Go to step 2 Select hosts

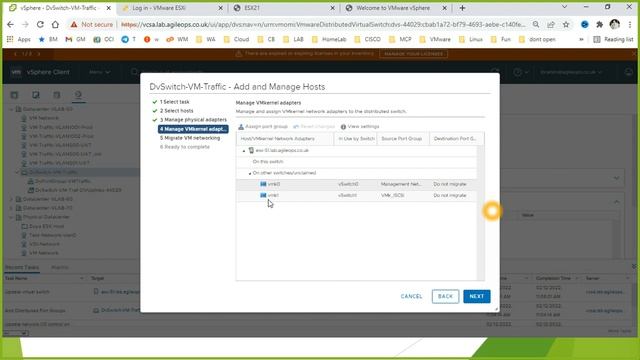(176, 111)
